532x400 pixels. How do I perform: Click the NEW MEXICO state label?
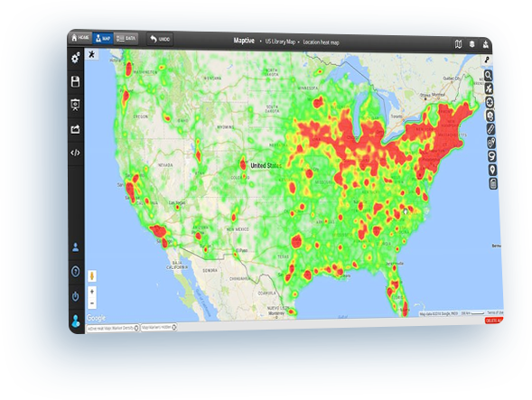click(238, 229)
